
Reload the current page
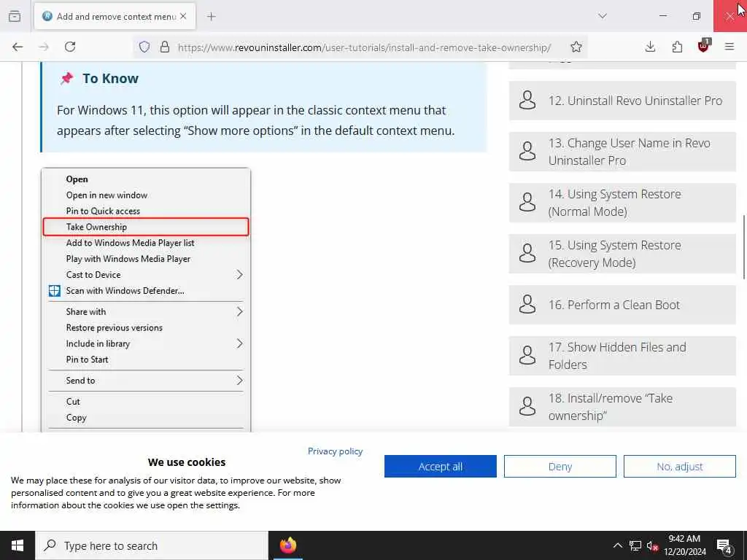click(70, 47)
